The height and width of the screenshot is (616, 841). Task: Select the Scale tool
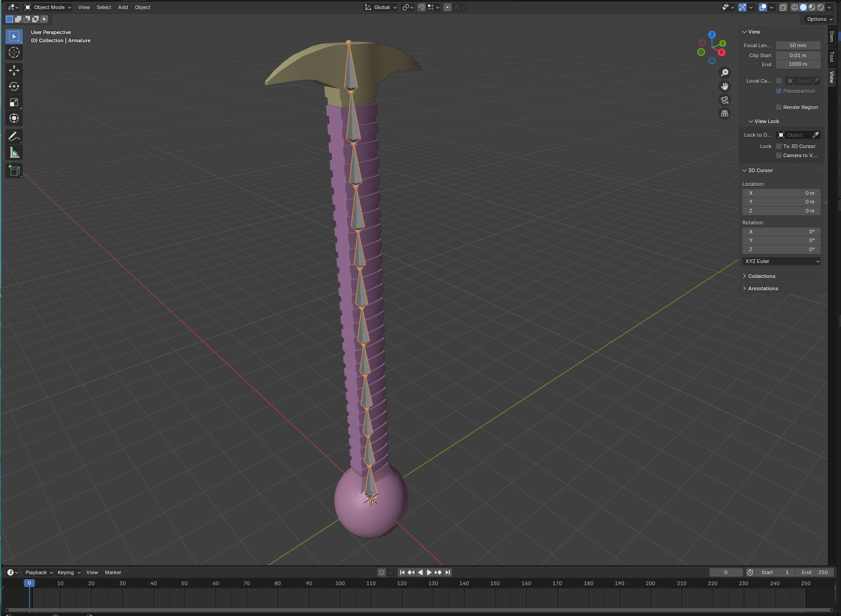(14, 103)
